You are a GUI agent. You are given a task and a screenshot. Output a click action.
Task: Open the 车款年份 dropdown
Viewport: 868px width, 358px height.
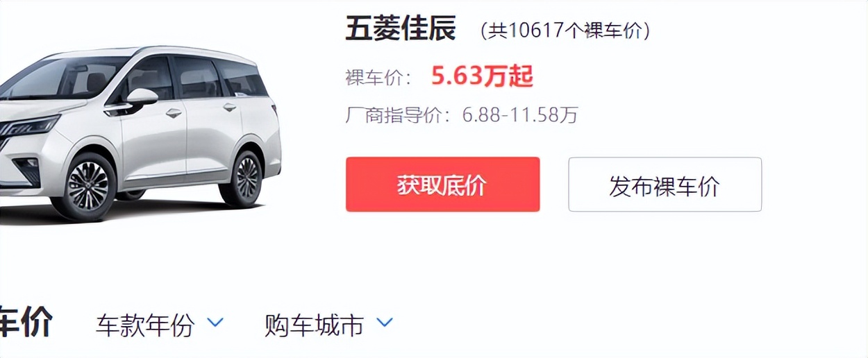160,325
